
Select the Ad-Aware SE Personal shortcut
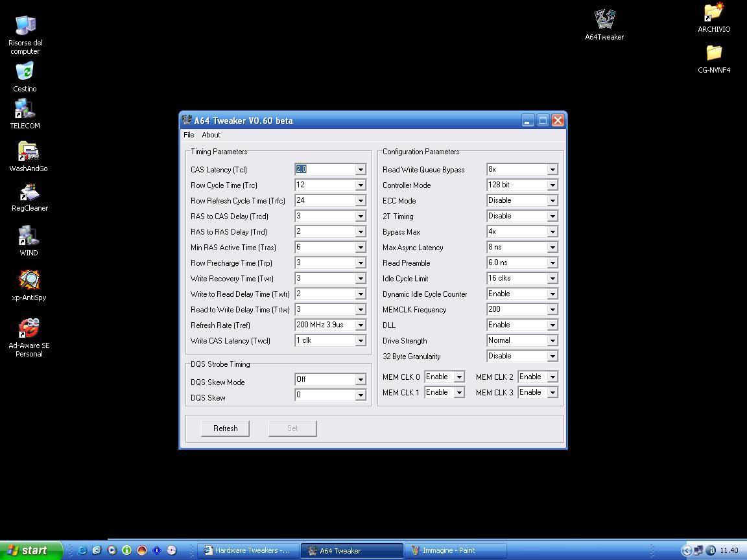[29, 338]
